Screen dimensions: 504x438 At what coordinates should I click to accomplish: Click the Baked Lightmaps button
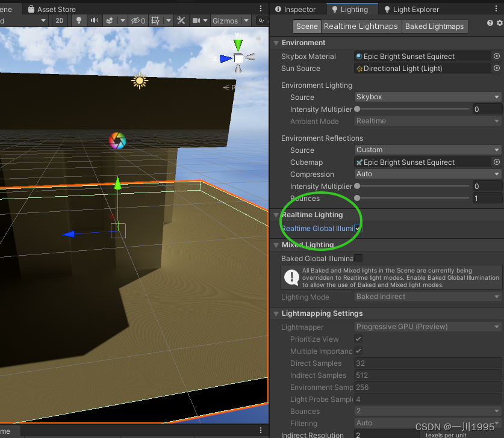point(434,26)
